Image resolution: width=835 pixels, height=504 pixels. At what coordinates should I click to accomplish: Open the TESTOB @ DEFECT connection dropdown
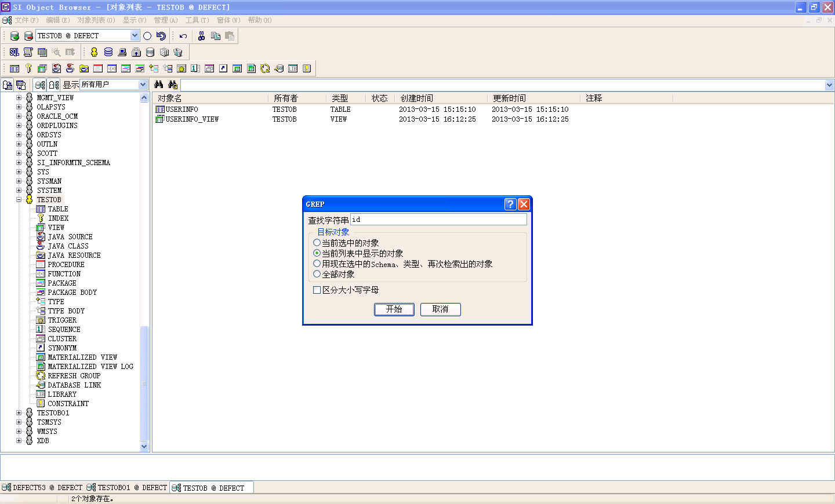click(135, 36)
